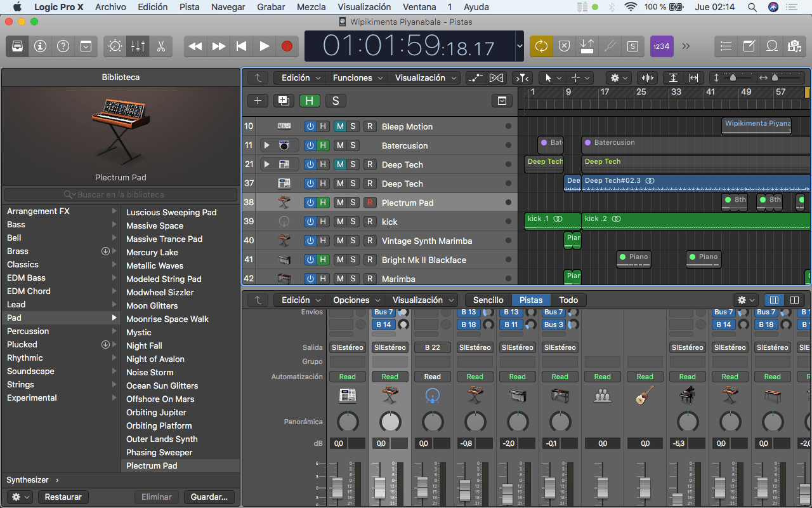Toggle Replace mode X button
Screen dimensions: 812x508
click(564, 46)
